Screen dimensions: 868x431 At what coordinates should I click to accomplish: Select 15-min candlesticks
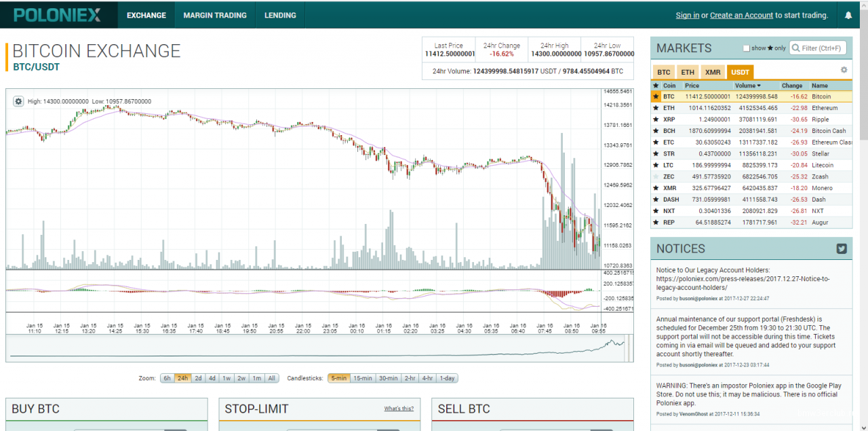pos(363,378)
